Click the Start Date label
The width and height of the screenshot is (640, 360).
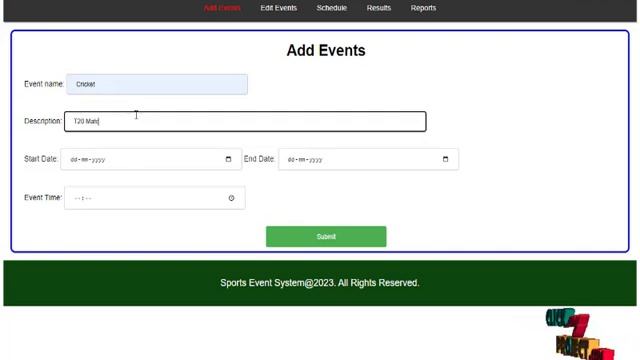pos(41,159)
